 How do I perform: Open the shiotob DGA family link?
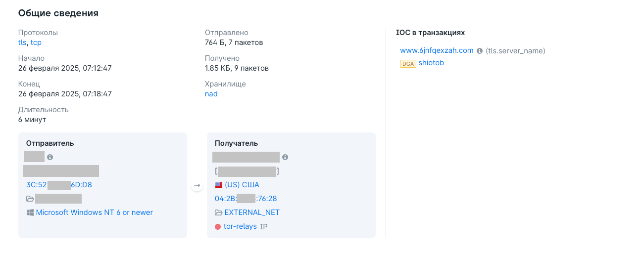tap(431, 63)
